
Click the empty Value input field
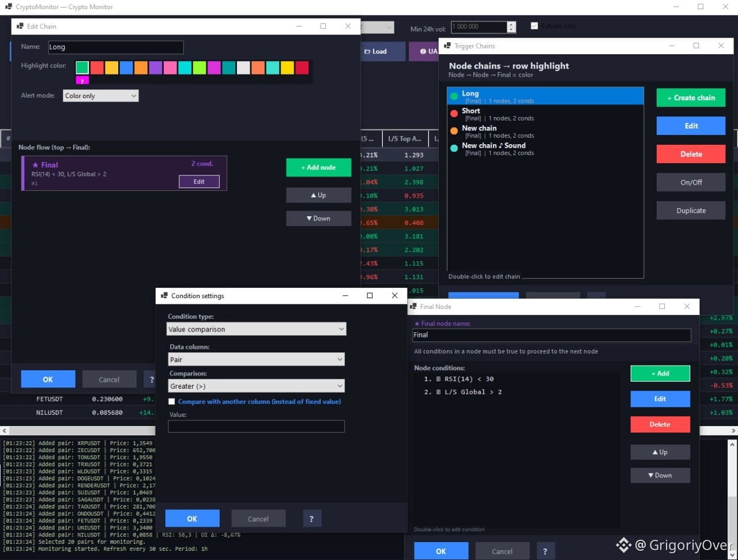(x=256, y=426)
